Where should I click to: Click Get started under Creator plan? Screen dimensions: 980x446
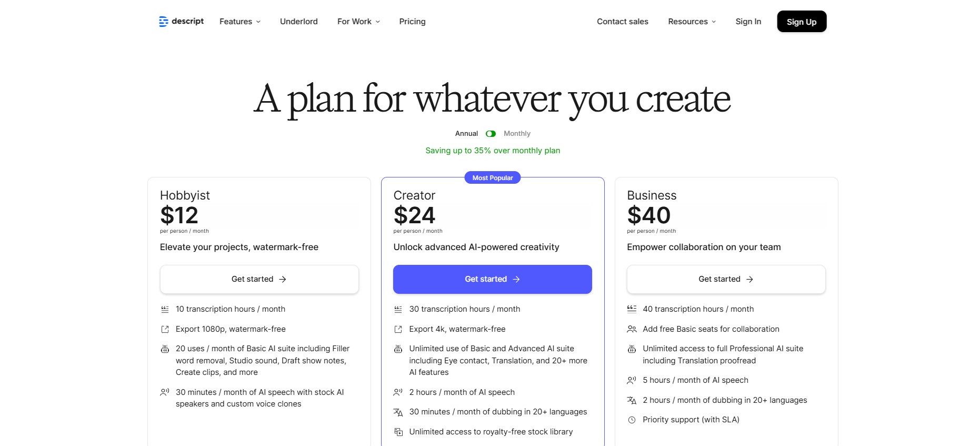point(492,279)
